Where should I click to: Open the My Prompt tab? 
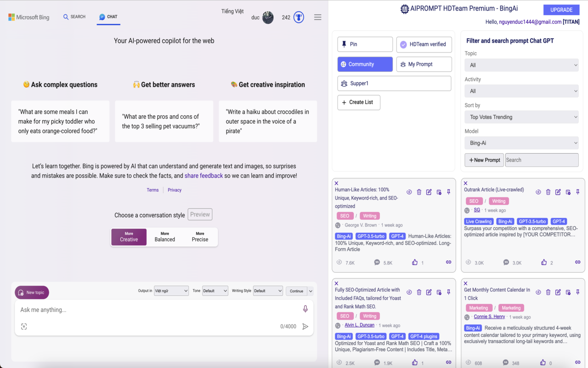tap(424, 64)
